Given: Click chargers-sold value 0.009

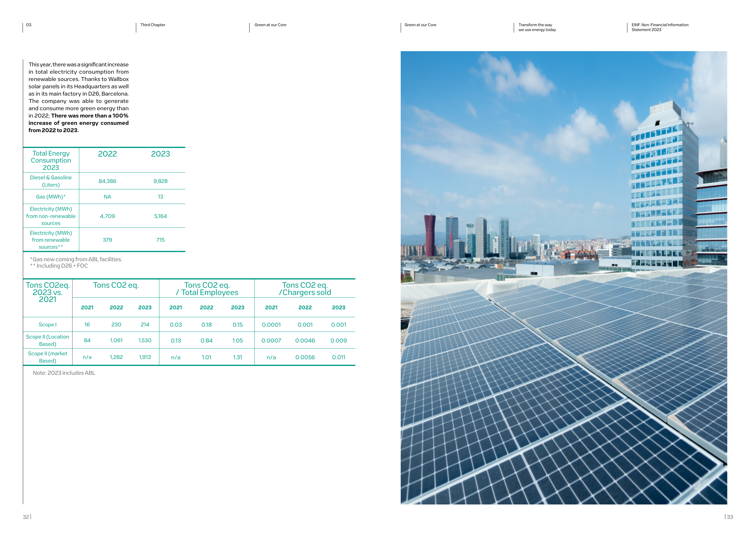Looking at the screenshot, I should (339, 341).
